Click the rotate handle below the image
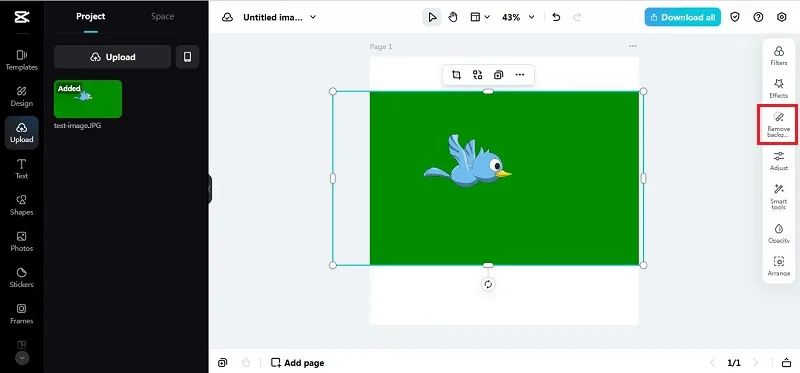Screen dimensions: 800x373 (x=488, y=284)
